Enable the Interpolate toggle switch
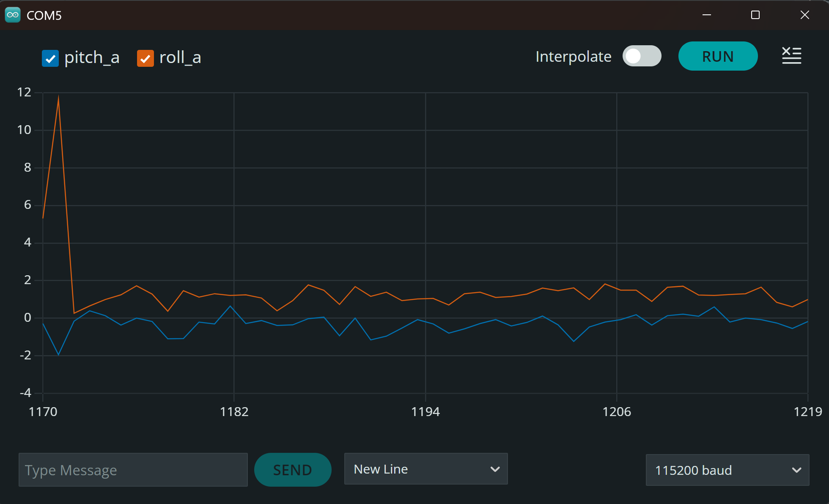 point(642,56)
